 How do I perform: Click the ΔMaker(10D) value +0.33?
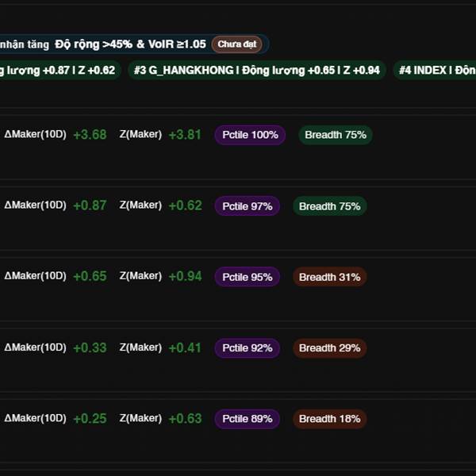point(90,348)
